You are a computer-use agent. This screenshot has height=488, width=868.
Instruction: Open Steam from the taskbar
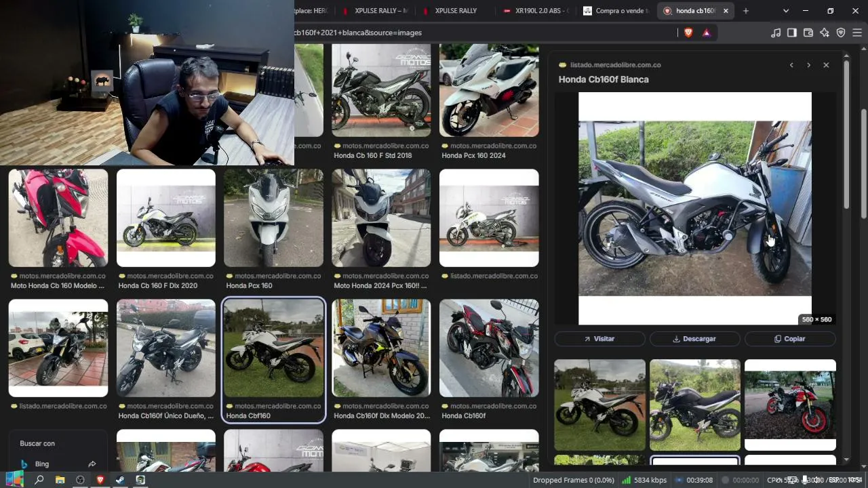tap(120, 480)
